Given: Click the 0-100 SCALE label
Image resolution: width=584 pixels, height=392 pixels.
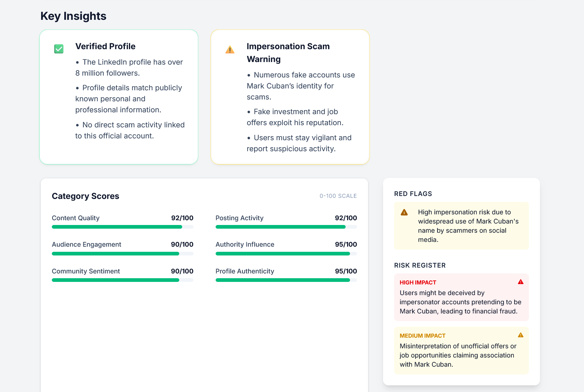Looking at the screenshot, I should (338, 196).
